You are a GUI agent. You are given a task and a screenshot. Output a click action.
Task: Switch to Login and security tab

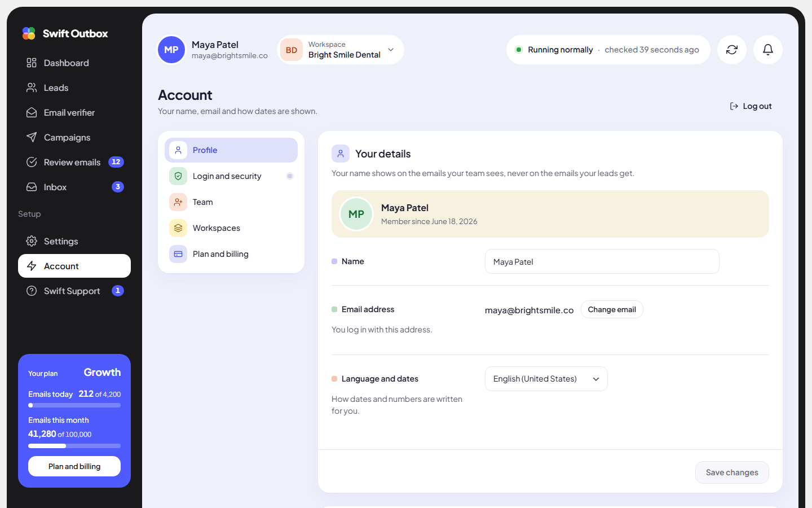point(231,176)
